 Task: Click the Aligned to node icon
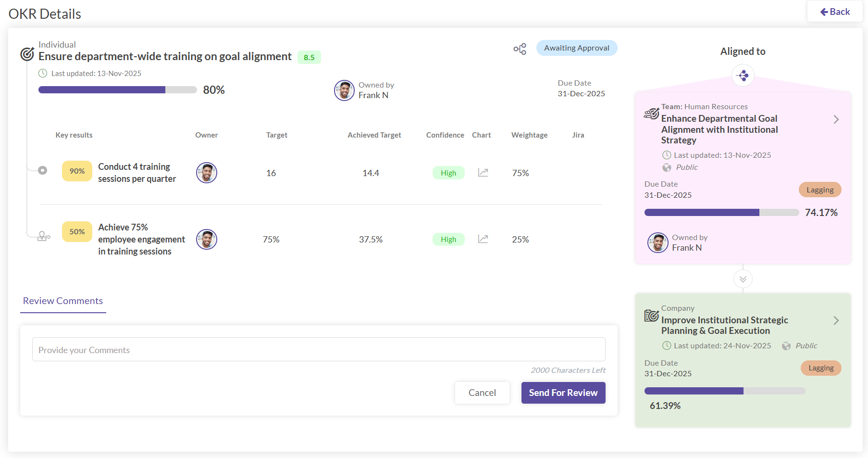[743, 76]
